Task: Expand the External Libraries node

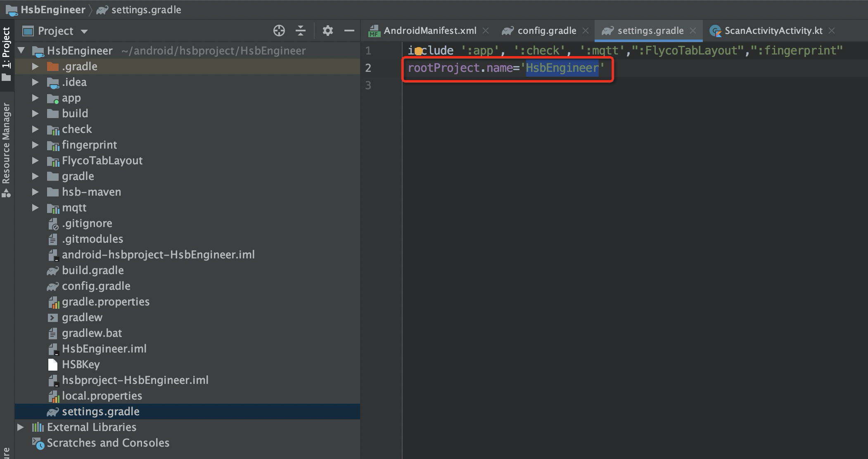Action: tap(20, 427)
